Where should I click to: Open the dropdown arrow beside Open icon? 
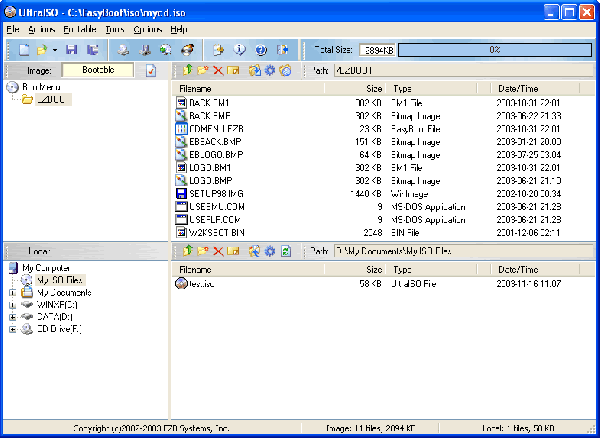56,49
